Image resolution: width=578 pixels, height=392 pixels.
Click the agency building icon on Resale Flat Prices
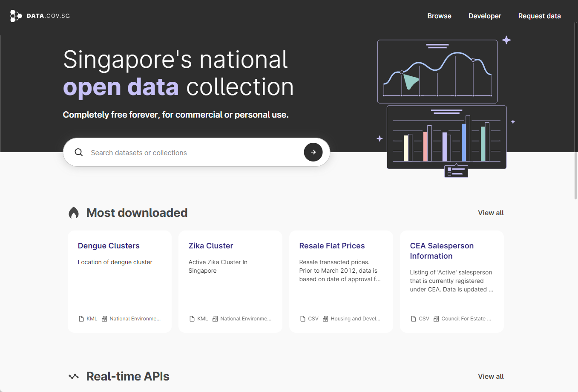325,319
